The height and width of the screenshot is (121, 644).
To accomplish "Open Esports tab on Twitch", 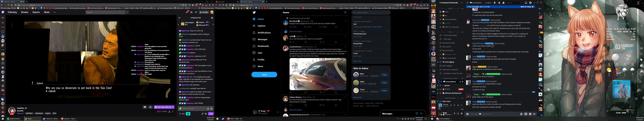I will click(x=36, y=12).
